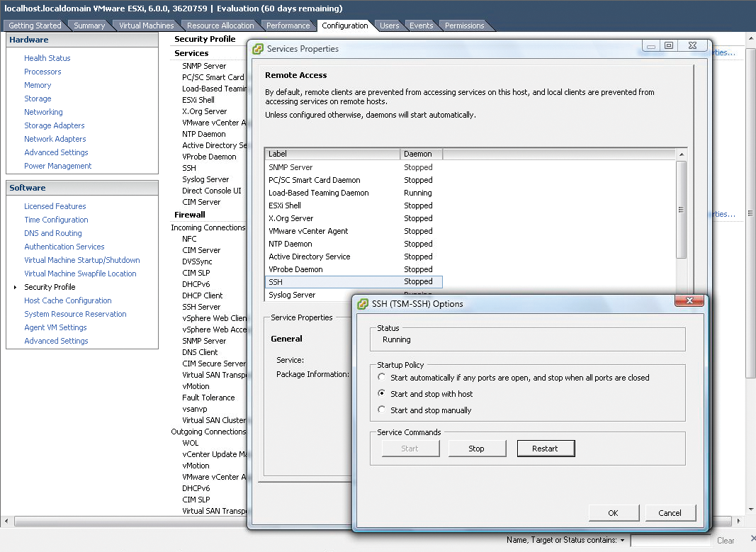Click the Restart service button
This screenshot has height=552, width=756.
click(546, 449)
